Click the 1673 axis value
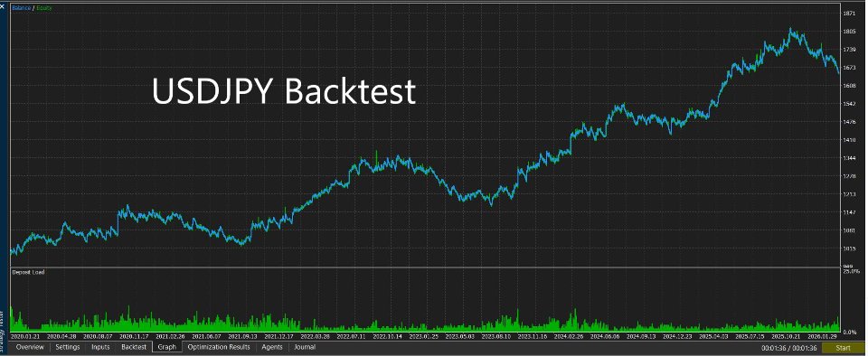This screenshot has width=868, height=356. click(850, 68)
